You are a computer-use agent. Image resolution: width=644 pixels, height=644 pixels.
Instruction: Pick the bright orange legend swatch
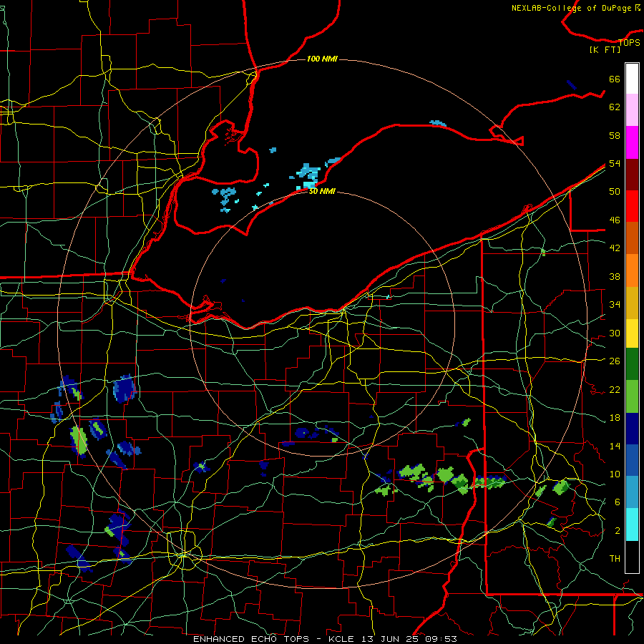coord(632,270)
